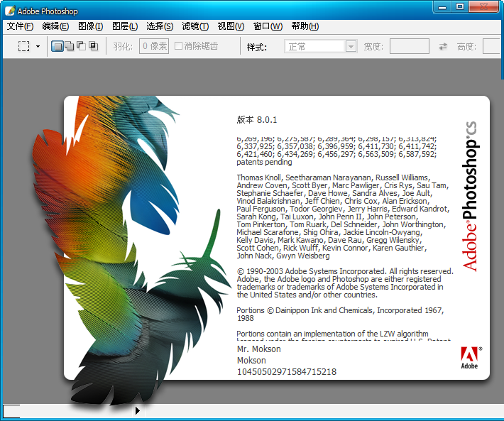The image size is (504, 421).
Task: Select the Subtract from Selection icon
Action: (81, 47)
